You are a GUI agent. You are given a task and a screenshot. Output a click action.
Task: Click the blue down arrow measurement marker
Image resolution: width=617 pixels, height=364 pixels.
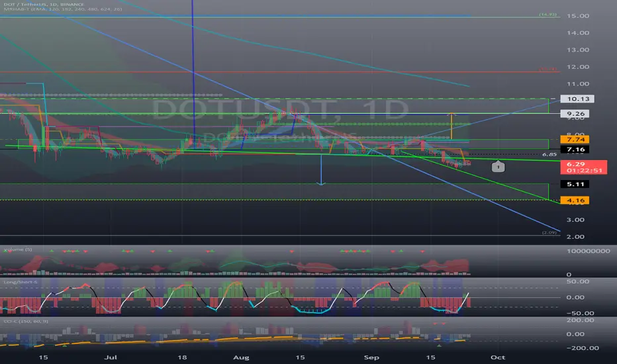click(322, 183)
